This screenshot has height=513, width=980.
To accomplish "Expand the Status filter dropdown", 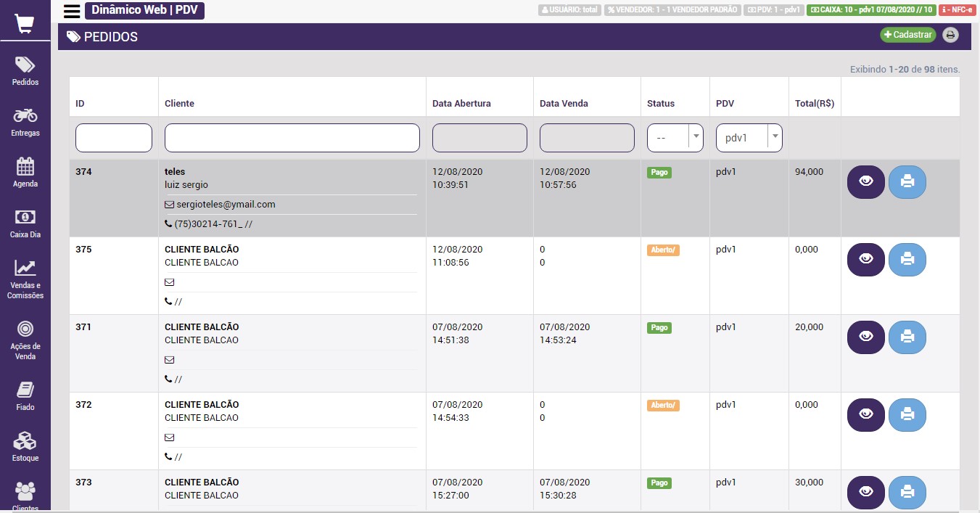I will (x=675, y=138).
